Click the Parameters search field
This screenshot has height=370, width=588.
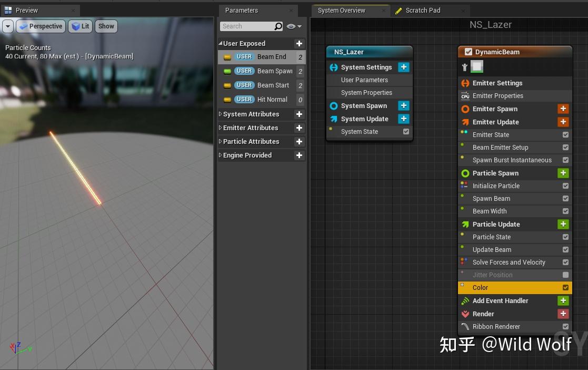point(247,26)
